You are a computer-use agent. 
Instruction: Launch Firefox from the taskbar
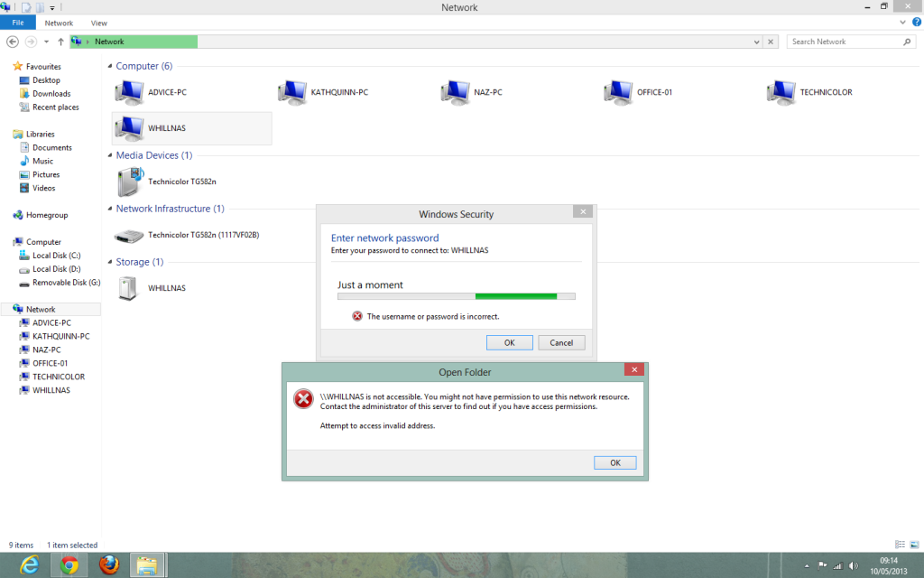point(108,564)
